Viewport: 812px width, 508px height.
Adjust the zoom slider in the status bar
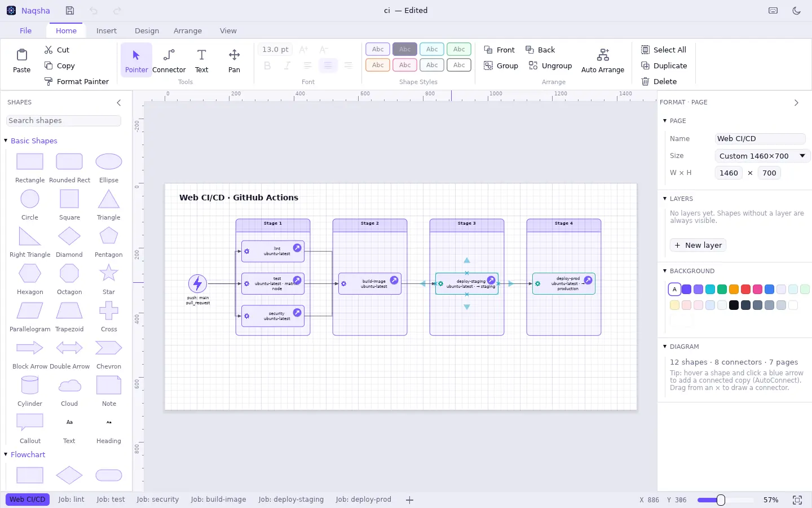coord(721,500)
